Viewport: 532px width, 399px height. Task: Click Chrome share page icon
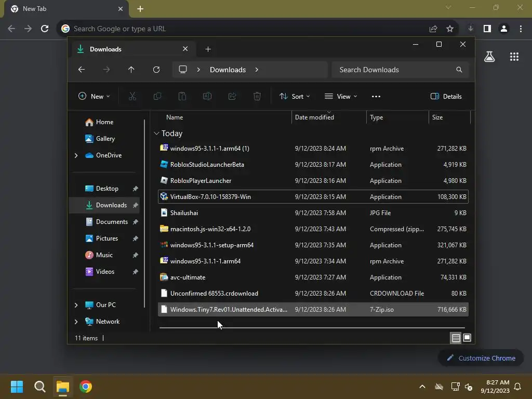point(433,29)
